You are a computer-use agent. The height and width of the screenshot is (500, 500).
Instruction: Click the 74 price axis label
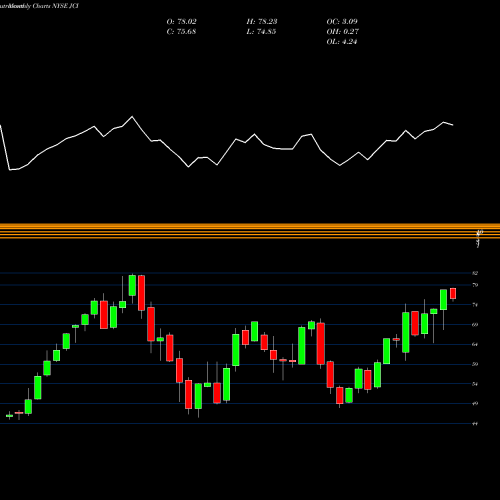[475, 305]
